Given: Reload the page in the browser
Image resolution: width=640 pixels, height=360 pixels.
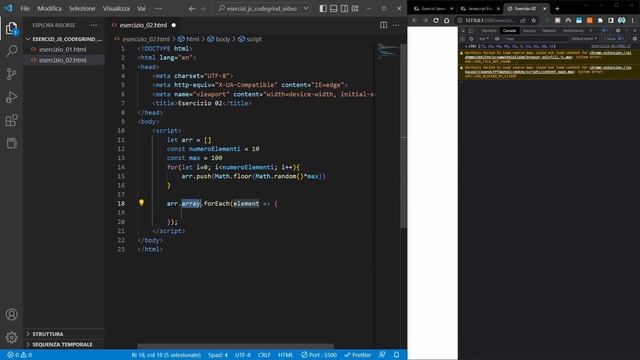Looking at the screenshot, I should pos(436,20).
